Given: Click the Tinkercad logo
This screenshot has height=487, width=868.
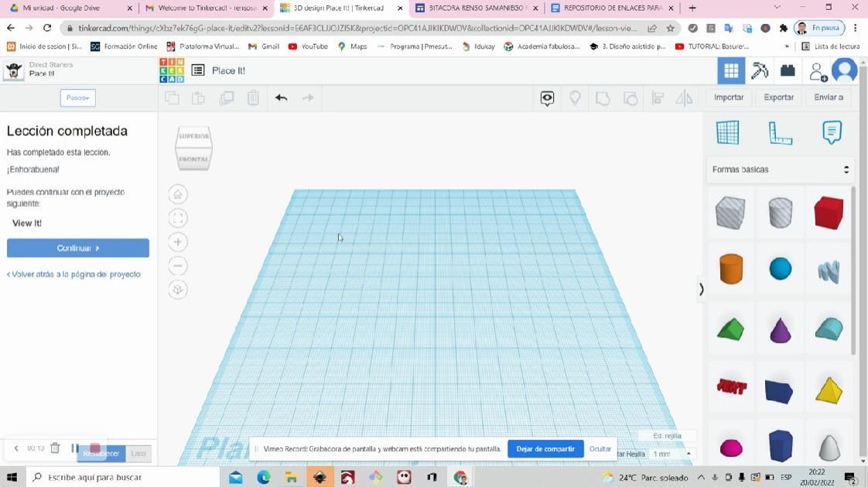Looking at the screenshot, I should 172,70.
